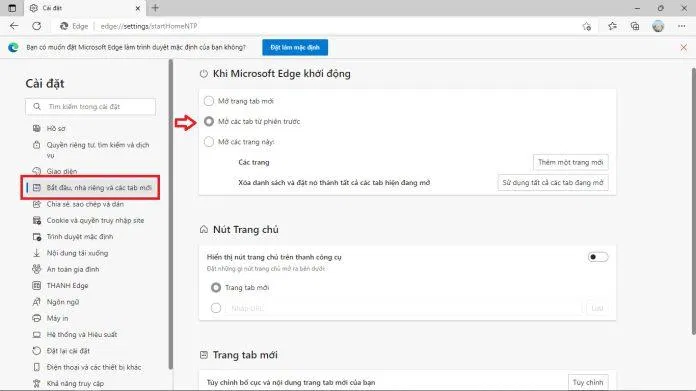
Task: Open Cookie và quyền truy nhập site
Action: [95, 220]
